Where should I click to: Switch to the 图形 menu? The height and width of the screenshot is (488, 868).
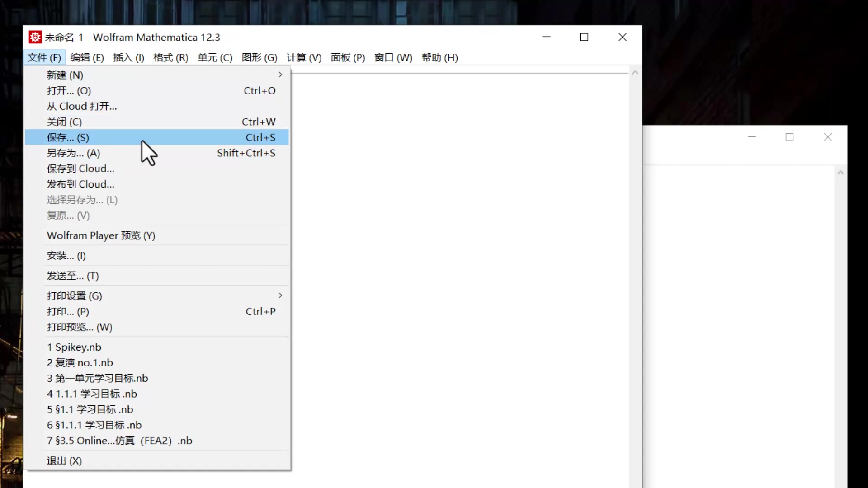(259, 57)
